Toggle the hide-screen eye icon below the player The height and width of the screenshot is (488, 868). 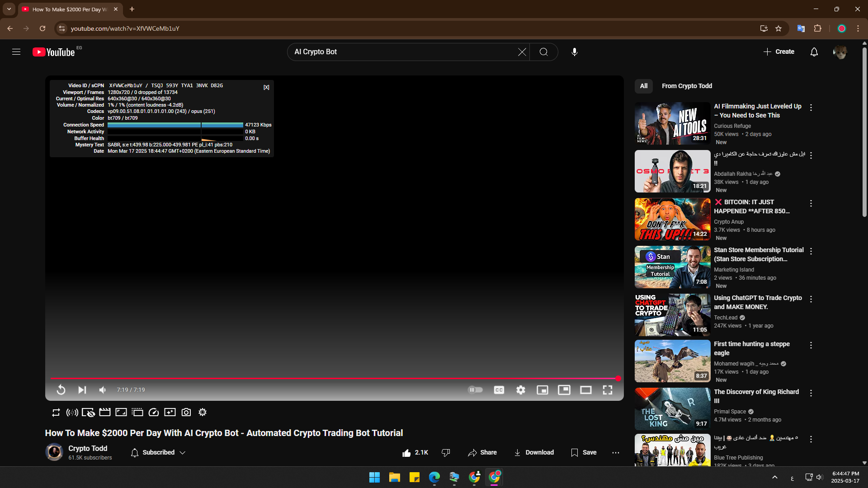coord(88,413)
